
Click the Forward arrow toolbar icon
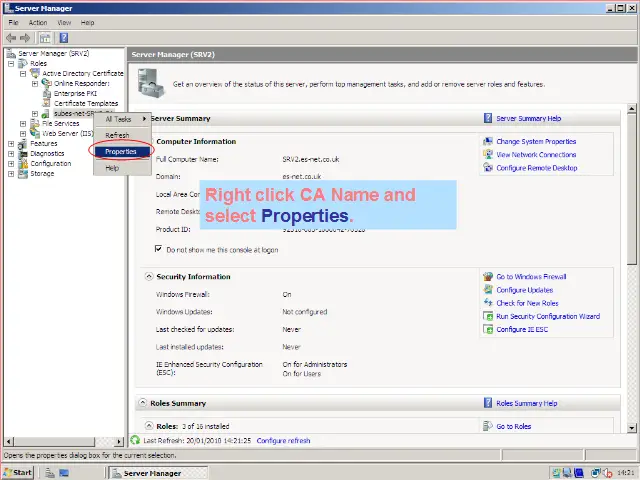point(25,38)
